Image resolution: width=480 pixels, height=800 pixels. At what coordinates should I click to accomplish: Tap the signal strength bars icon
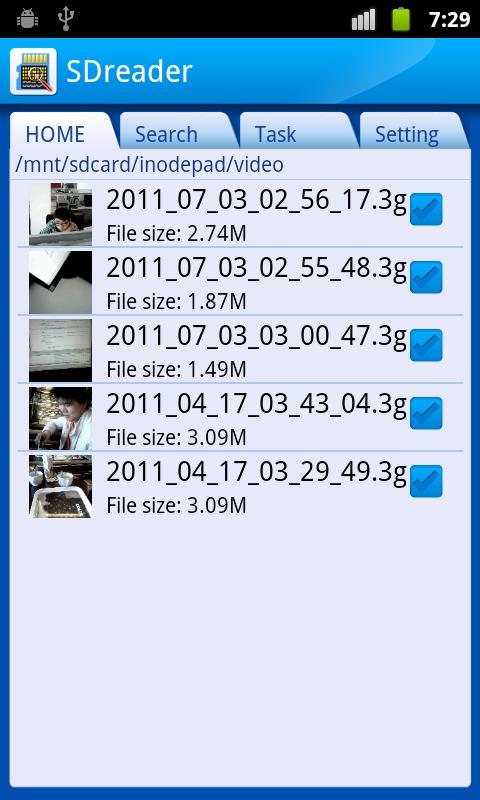364,20
